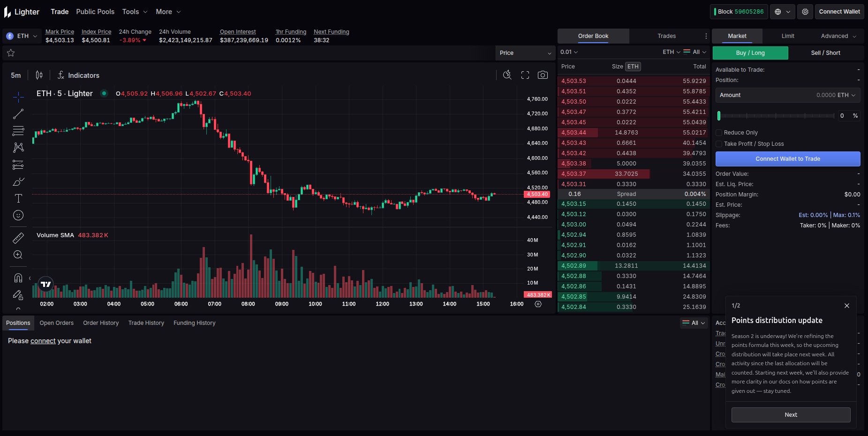The width and height of the screenshot is (868, 436).
Task: Open the Order History tab
Action: [x=101, y=323]
